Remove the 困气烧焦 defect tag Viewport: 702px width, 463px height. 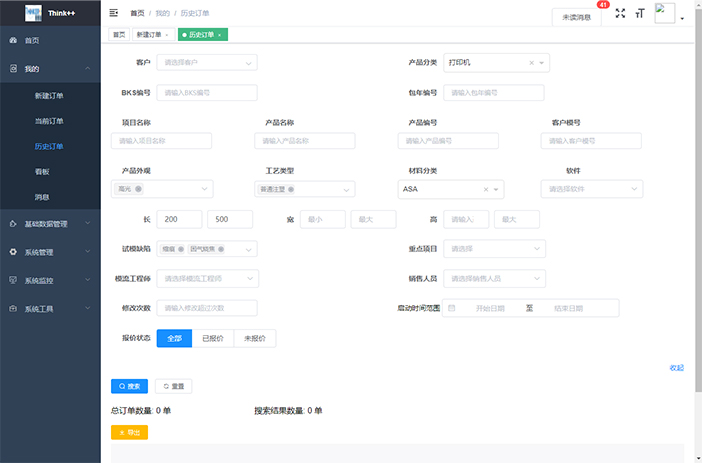[x=221, y=249]
